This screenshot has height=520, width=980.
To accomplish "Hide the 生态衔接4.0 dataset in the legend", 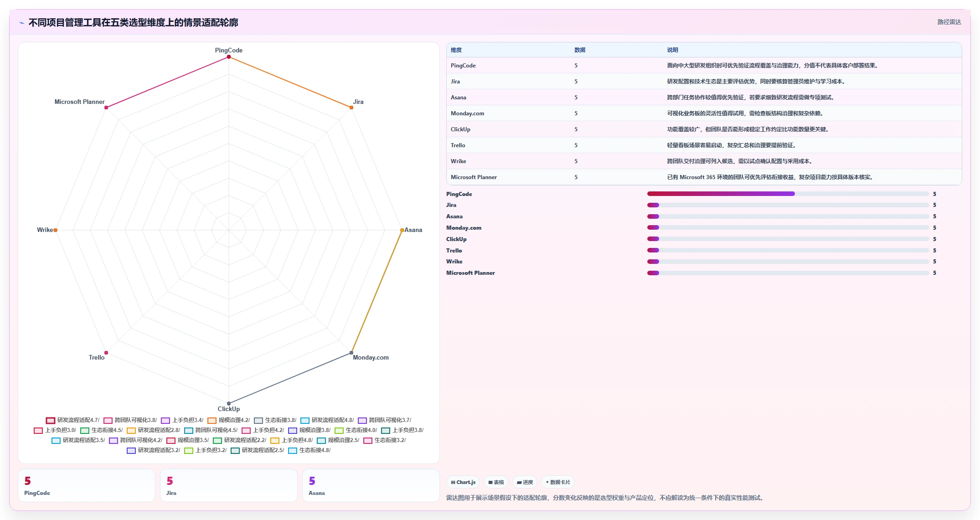I will [356, 430].
